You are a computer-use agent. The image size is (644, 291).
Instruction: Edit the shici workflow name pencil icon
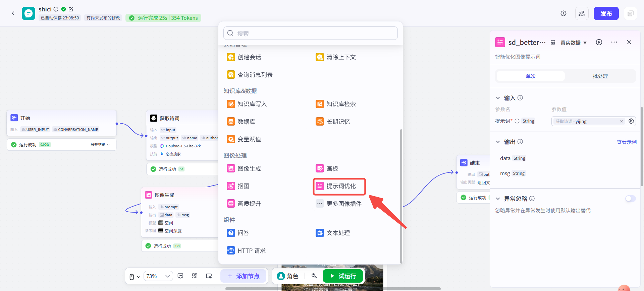click(71, 9)
